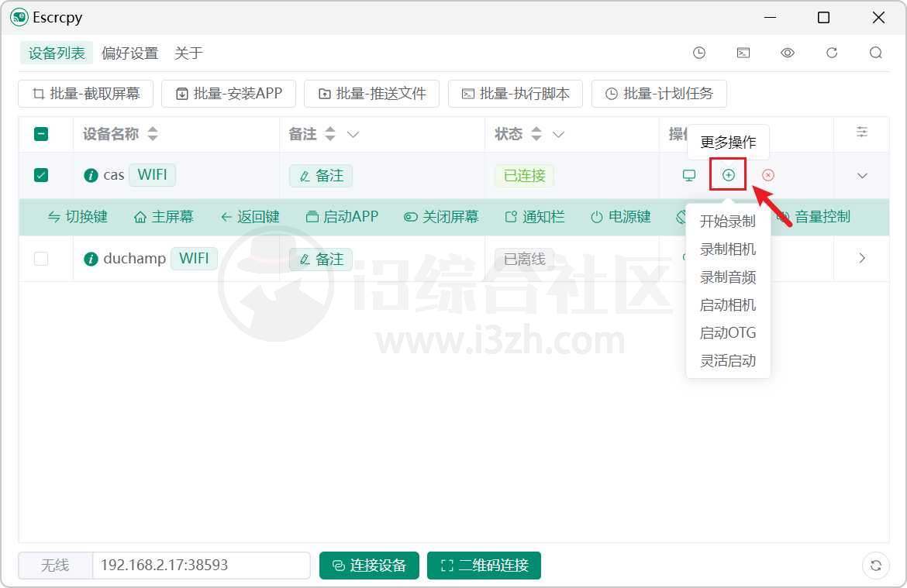Disconnect cas device with red X icon
The image size is (907, 588).
(767, 175)
